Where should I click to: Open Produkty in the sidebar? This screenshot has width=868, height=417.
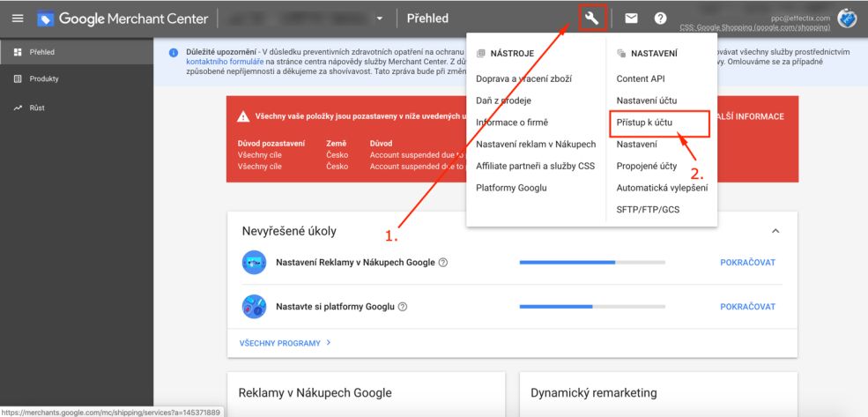(x=77, y=78)
